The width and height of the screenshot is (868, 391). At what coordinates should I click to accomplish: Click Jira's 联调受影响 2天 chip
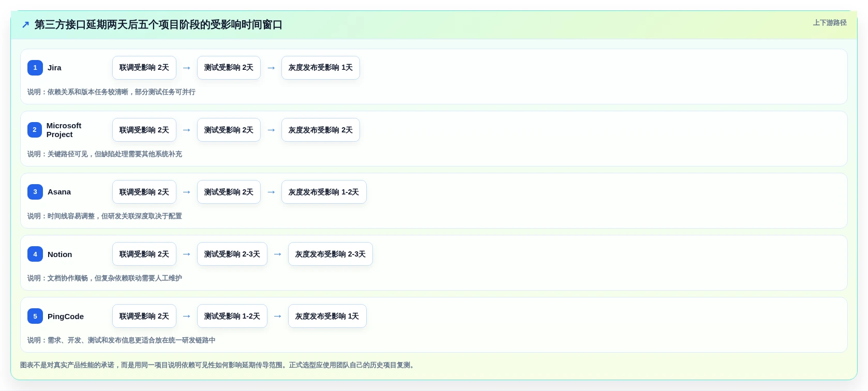[x=144, y=68]
